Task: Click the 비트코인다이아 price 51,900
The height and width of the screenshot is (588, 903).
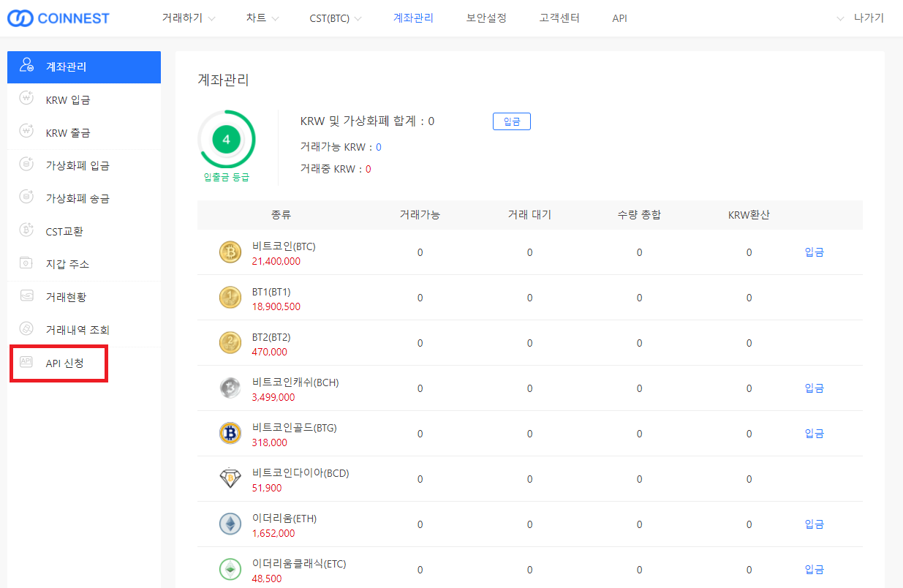Action: [x=267, y=488]
